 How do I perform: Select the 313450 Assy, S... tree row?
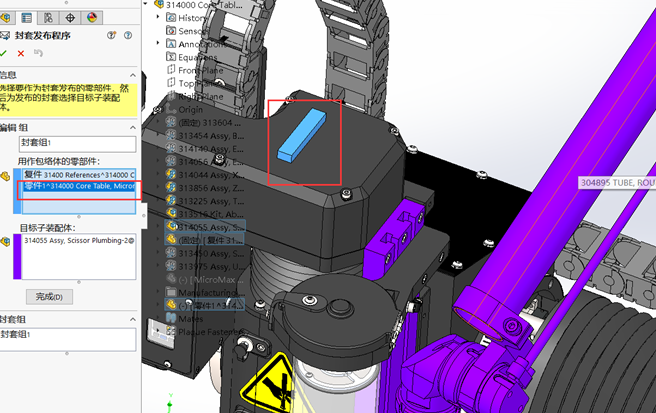point(205,253)
